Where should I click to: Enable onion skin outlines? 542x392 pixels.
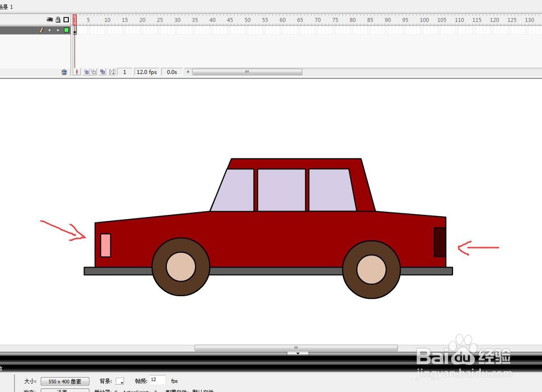point(94,72)
